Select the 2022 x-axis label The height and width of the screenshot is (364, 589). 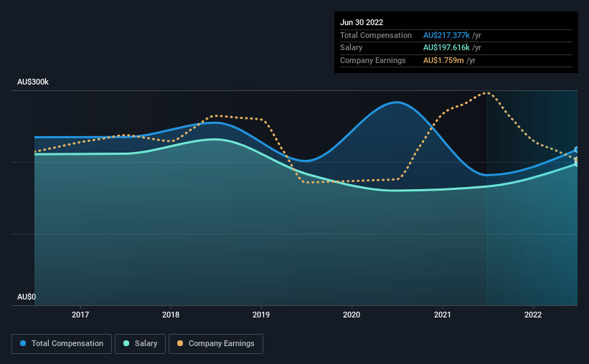pos(533,315)
